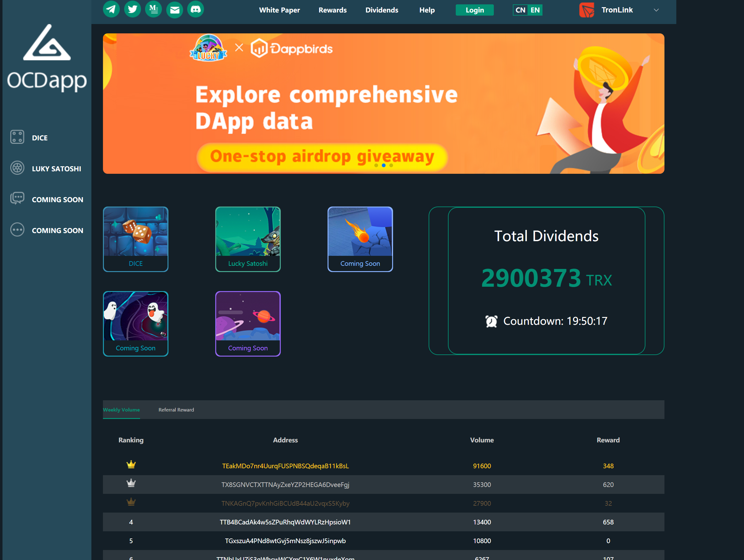Screen dimensions: 744x560
Task: Open the Medium blog icon
Action: coord(153,9)
